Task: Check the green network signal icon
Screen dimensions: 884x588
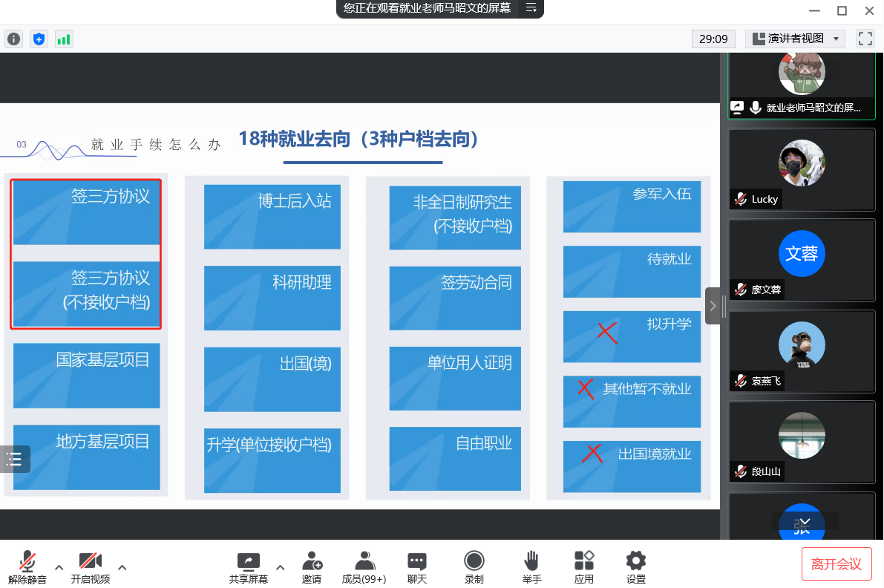Action: coord(64,39)
